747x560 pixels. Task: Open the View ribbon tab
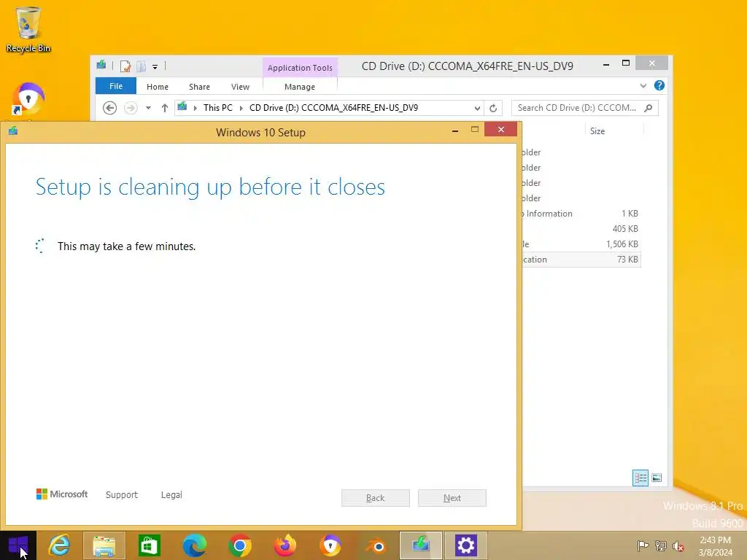coord(240,87)
